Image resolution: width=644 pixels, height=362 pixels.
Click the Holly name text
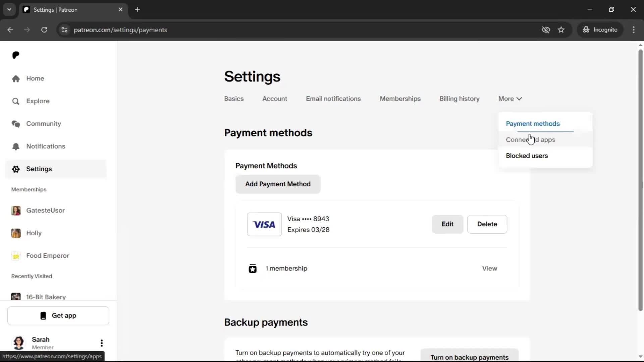[x=34, y=233]
